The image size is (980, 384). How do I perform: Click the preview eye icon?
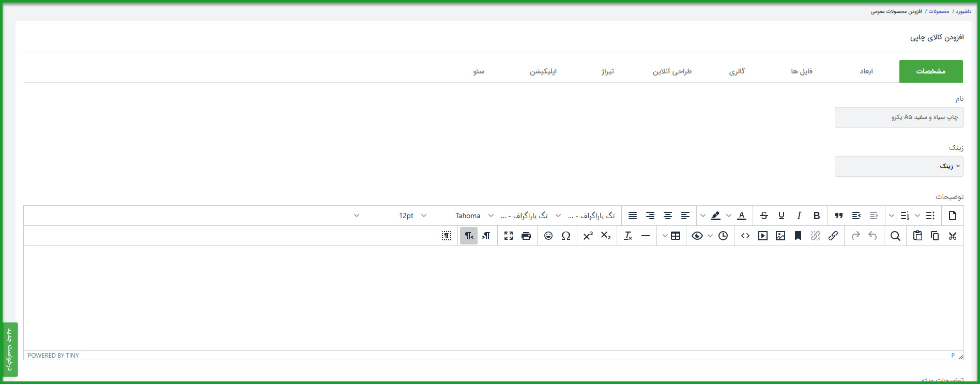coord(697,236)
